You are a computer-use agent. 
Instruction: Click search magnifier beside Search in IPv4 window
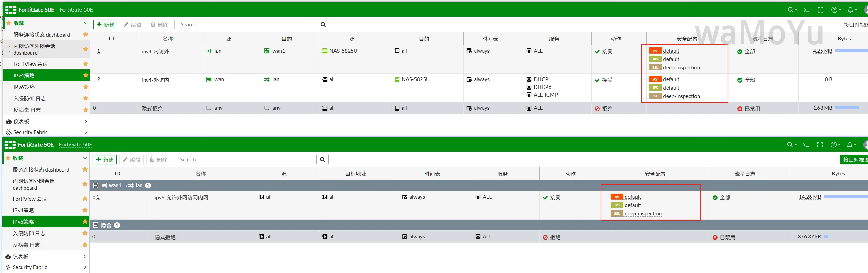pyautogui.click(x=323, y=25)
